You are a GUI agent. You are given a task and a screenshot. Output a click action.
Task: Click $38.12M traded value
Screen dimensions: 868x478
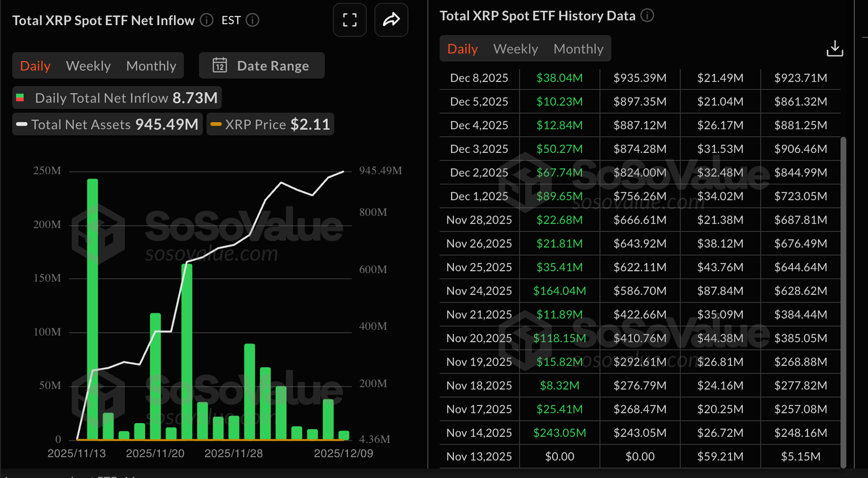(x=720, y=244)
